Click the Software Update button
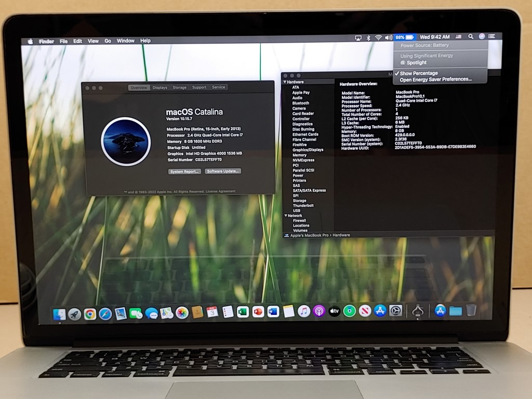The image size is (532, 399). coord(223,171)
